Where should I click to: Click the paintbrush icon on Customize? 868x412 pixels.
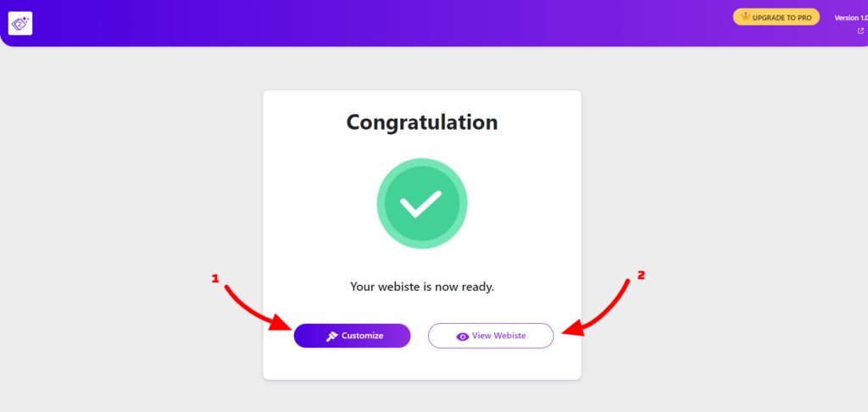(x=331, y=337)
